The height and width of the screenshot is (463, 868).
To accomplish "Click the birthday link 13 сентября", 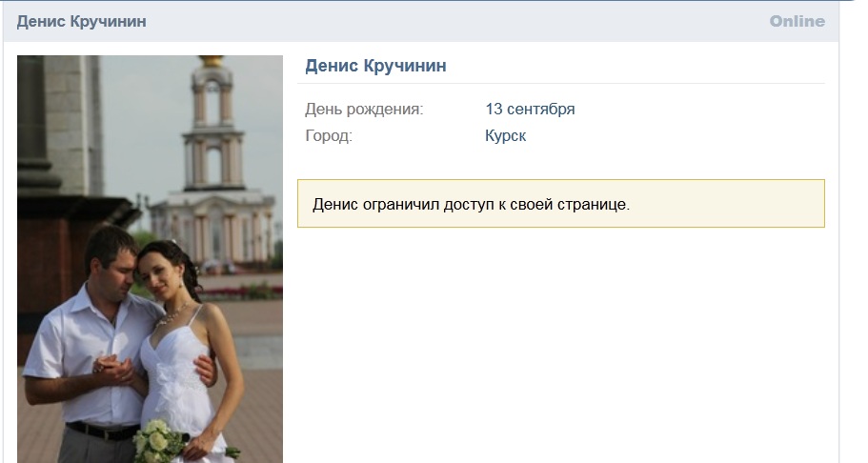I will point(530,110).
